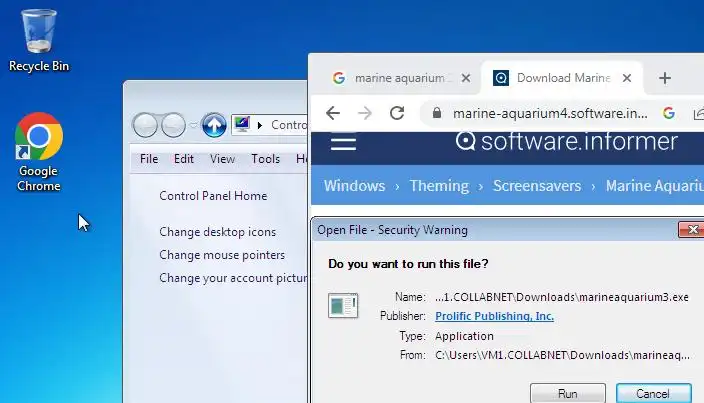Open the Tools menu in Control Panel
704x403 pixels.
pos(265,159)
